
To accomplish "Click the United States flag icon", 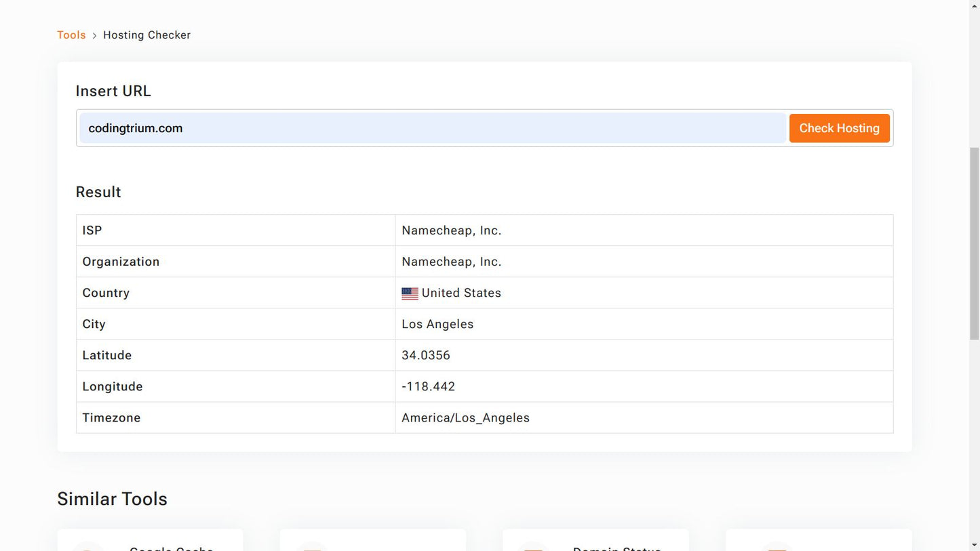I will click(410, 293).
